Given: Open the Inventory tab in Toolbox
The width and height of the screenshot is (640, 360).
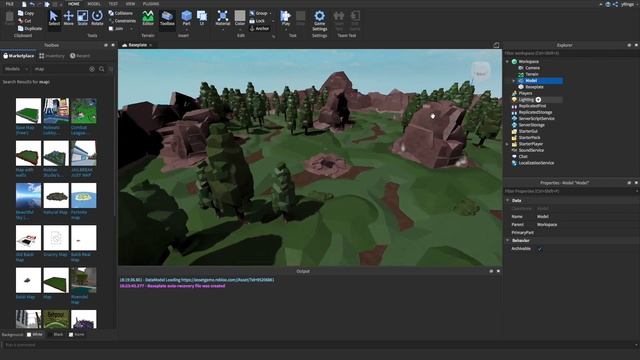Looking at the screenshot, I should (x=52, y=56).
